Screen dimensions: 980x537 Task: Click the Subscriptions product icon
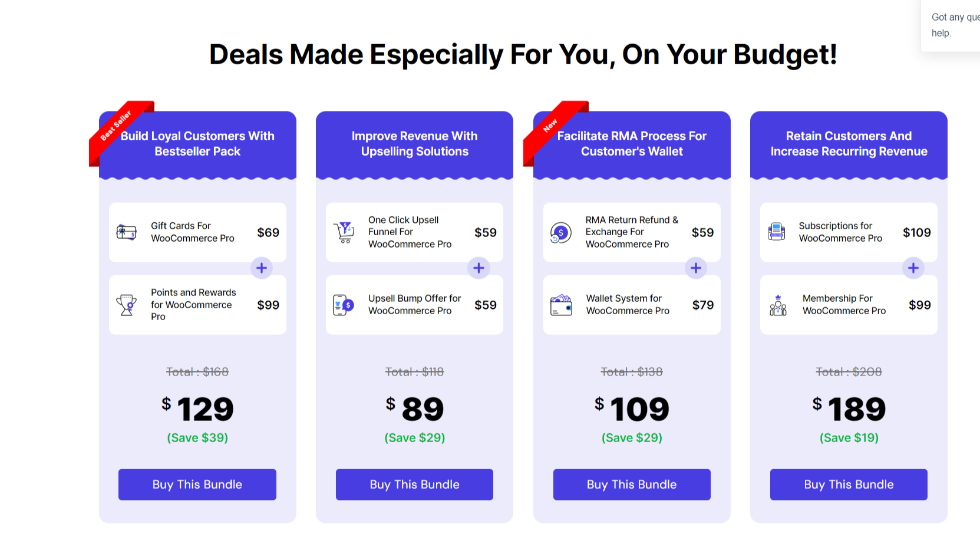pyautogui.click(x=777, y=232)
